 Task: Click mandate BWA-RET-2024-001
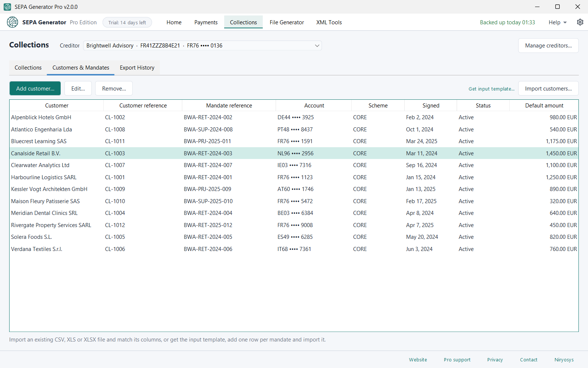tap(208, 177)
